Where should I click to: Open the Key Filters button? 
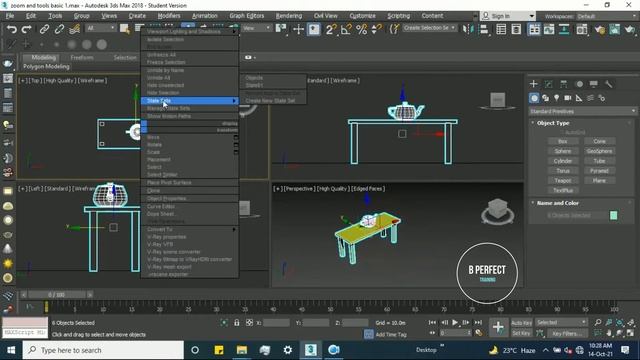[x=567, y=333]
